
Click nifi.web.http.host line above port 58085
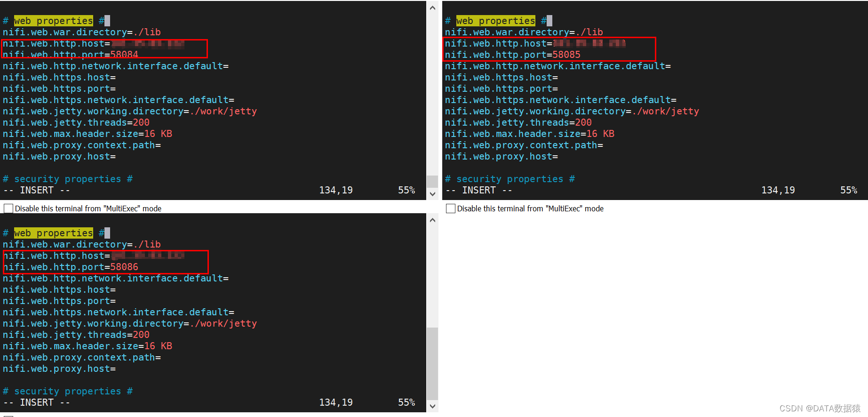coord(535,43)
